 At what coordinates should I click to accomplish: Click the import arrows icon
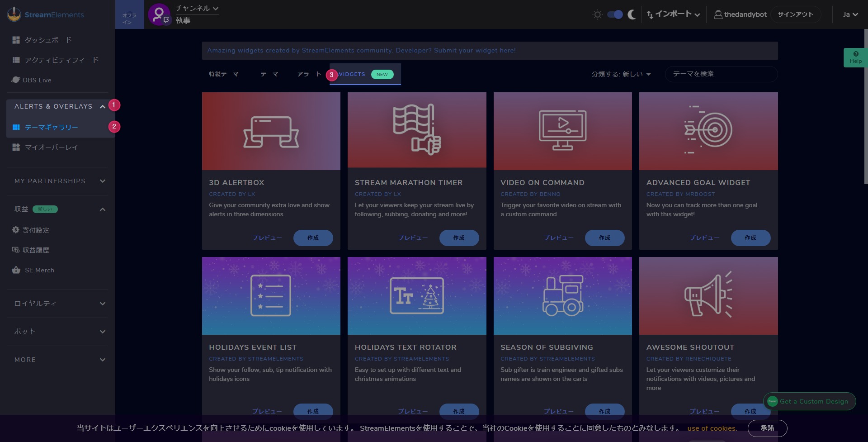click(x=650, y=14)
